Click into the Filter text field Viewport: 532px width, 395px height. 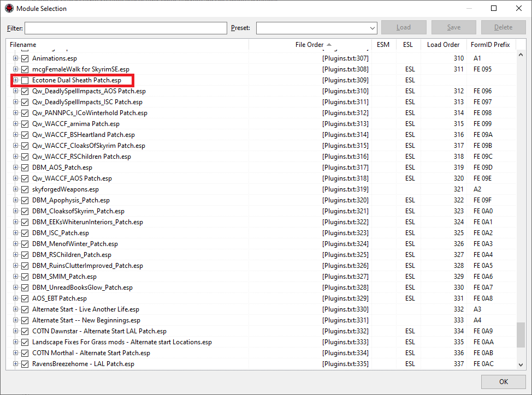pos(126,28)
